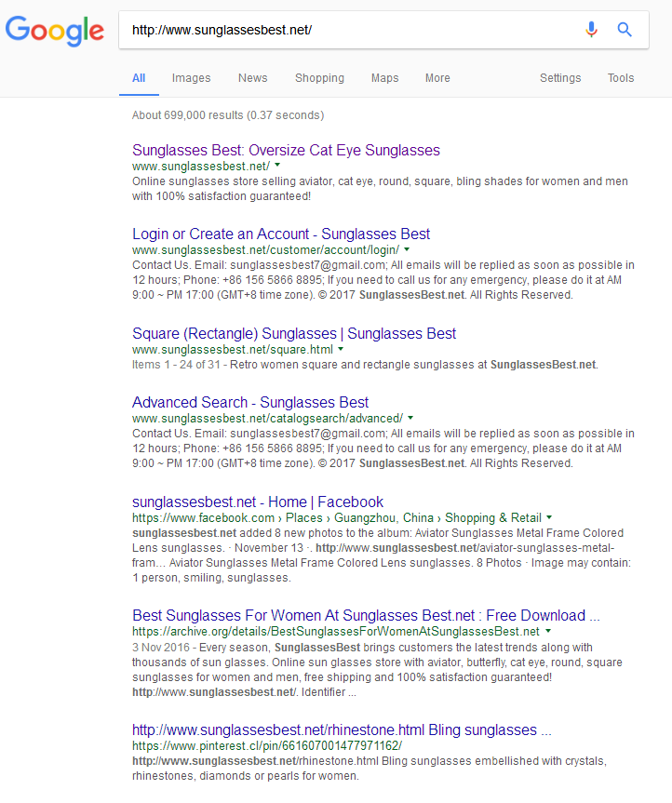
Task: Click the blue search magnifier icon
Action: 625,30
